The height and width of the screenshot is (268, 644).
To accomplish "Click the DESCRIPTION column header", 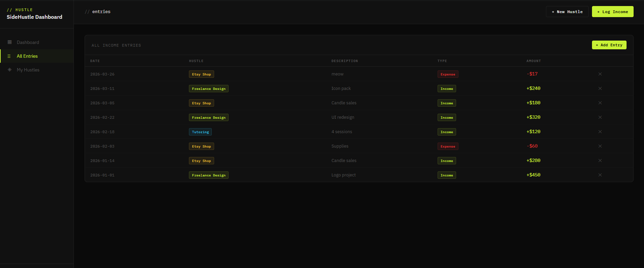I will tap(345, 61).
